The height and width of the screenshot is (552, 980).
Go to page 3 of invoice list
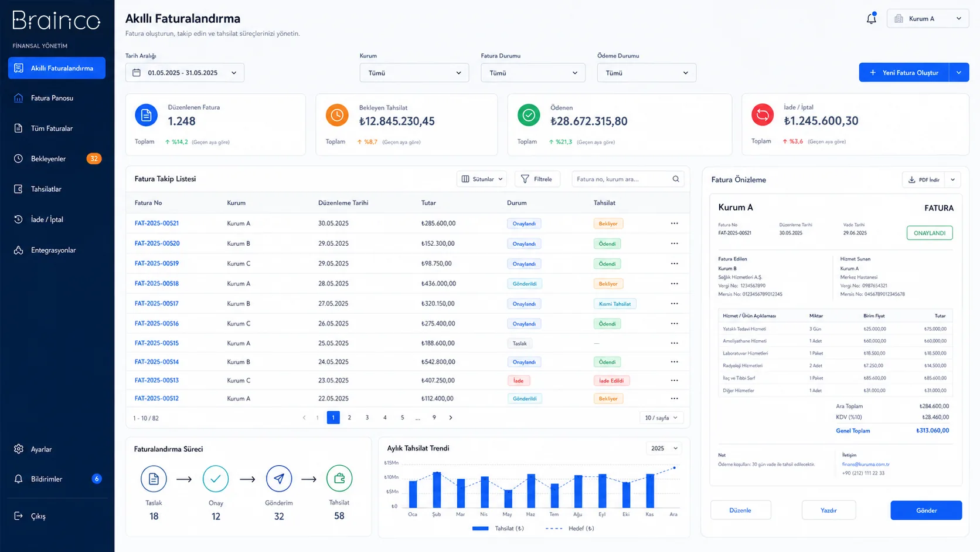click(367, 418)
